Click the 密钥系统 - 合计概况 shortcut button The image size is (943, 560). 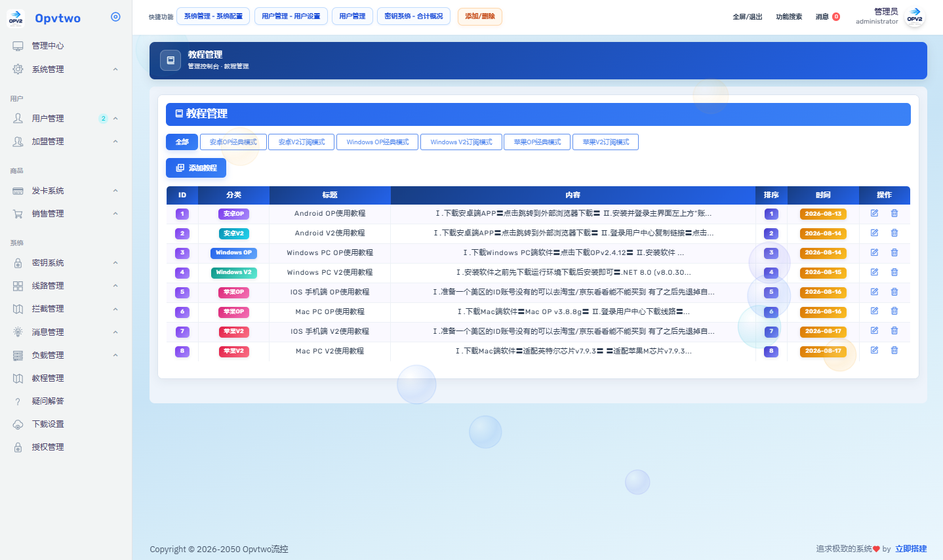[x=414, y=16]
